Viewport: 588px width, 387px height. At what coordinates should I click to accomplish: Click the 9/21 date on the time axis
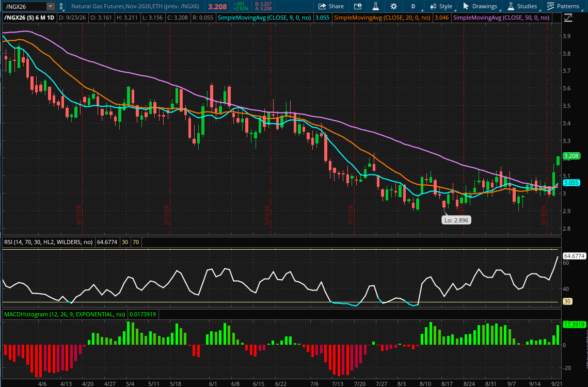point(556,384)
